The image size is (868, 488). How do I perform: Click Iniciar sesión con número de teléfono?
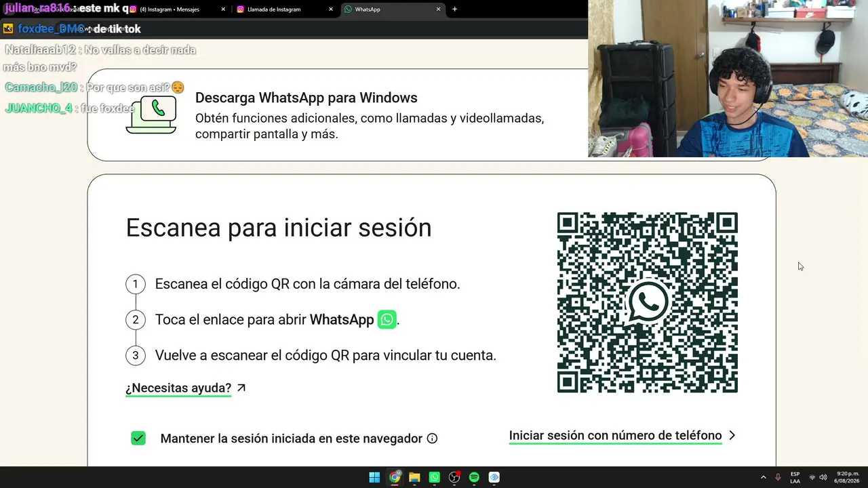(615, 436)
